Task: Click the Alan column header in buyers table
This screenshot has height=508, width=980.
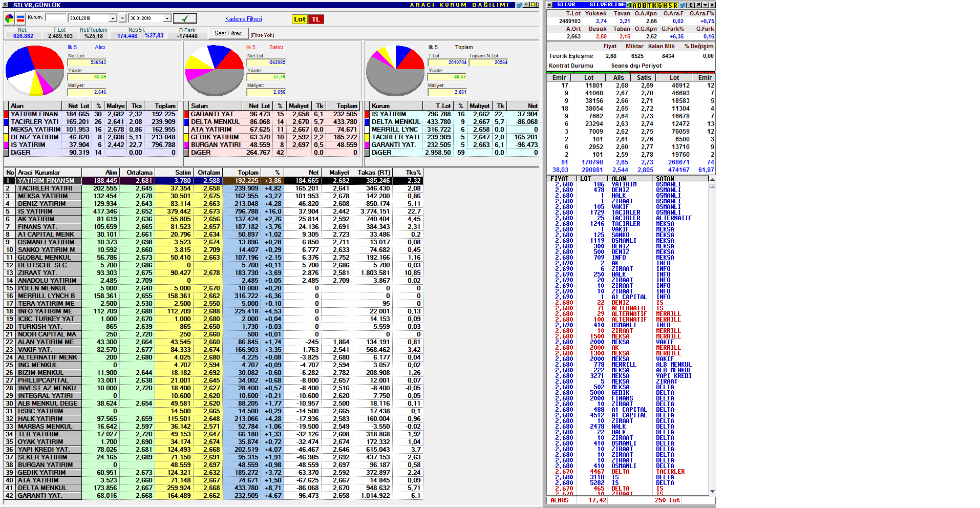Action: pos(35,106)
